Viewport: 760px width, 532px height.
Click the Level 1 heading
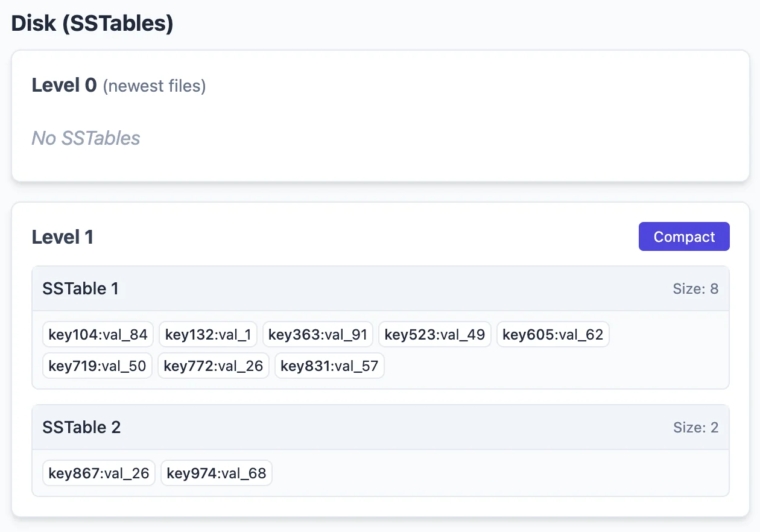coord(63,237)
